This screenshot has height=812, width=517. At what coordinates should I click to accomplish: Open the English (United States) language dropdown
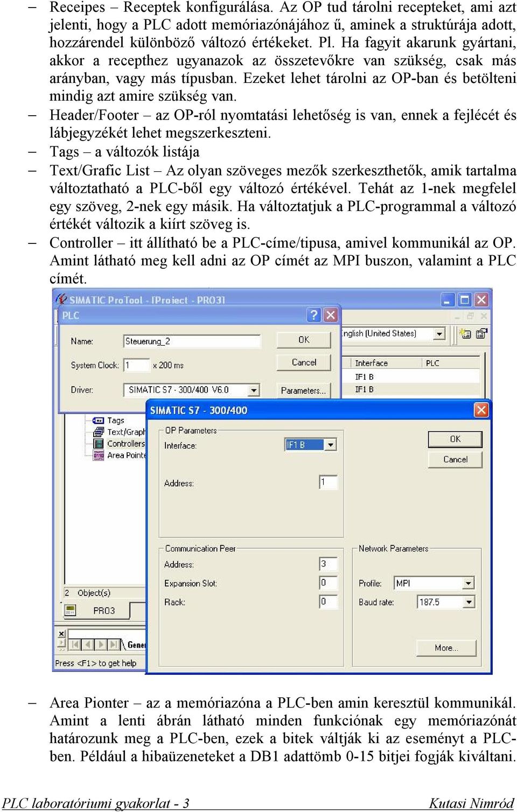[x=439, y=334]
